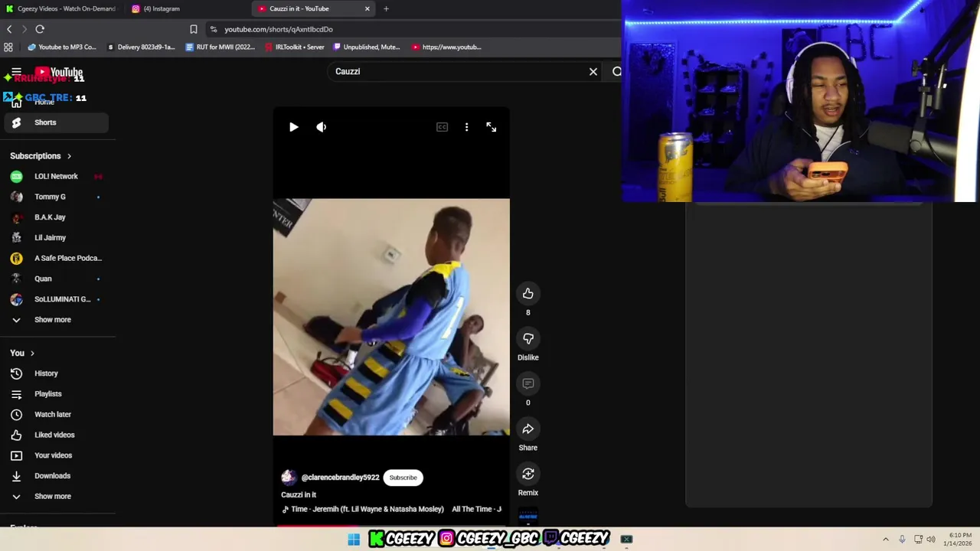Enter fullscreen mode on the Short

(492, 127)
